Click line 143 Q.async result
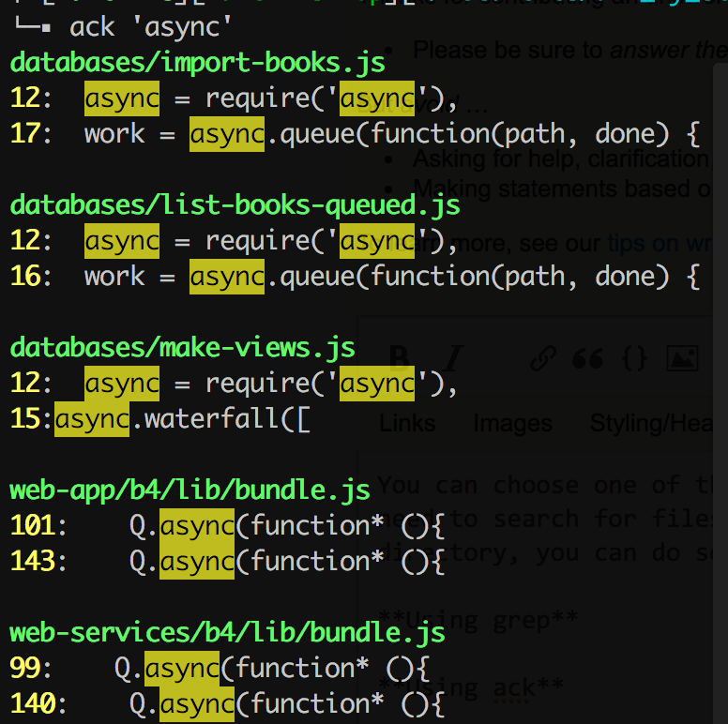 227,562
